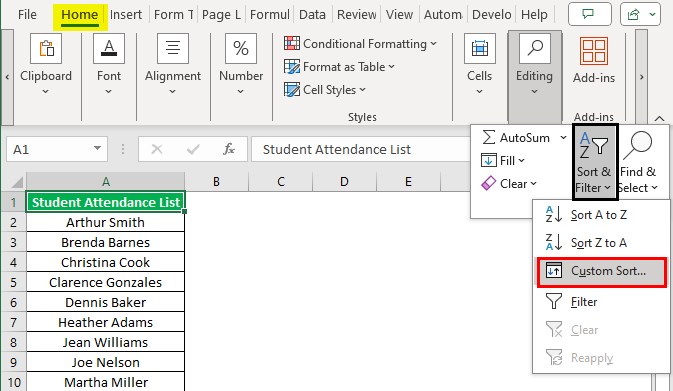This screenshot has width=673, height=391.
Task: Expand the Cells dropdown arrow
Action: pos(479,91)
